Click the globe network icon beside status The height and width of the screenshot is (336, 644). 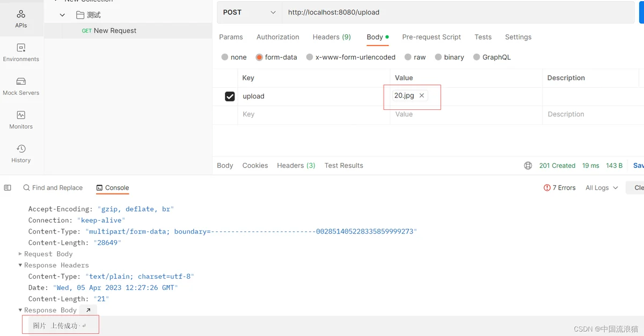tap(528, 166)
